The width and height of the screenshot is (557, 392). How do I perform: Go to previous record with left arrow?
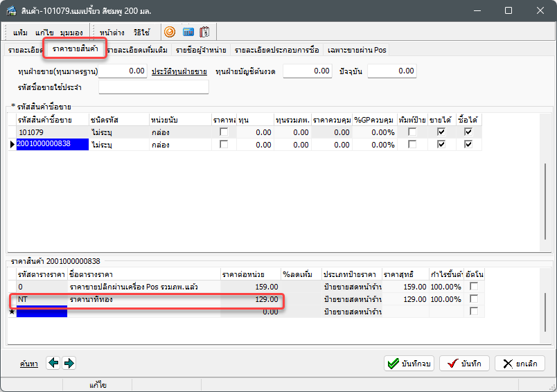(x=53, y=363)
